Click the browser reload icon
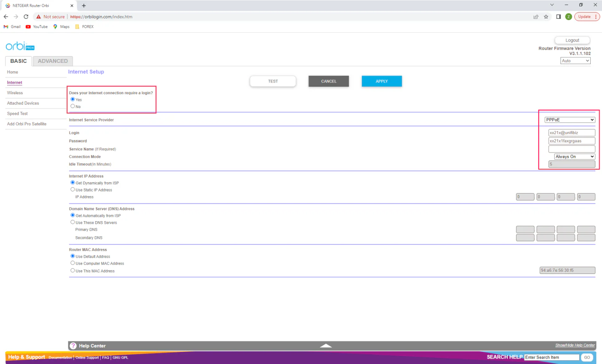 (26, 17)
